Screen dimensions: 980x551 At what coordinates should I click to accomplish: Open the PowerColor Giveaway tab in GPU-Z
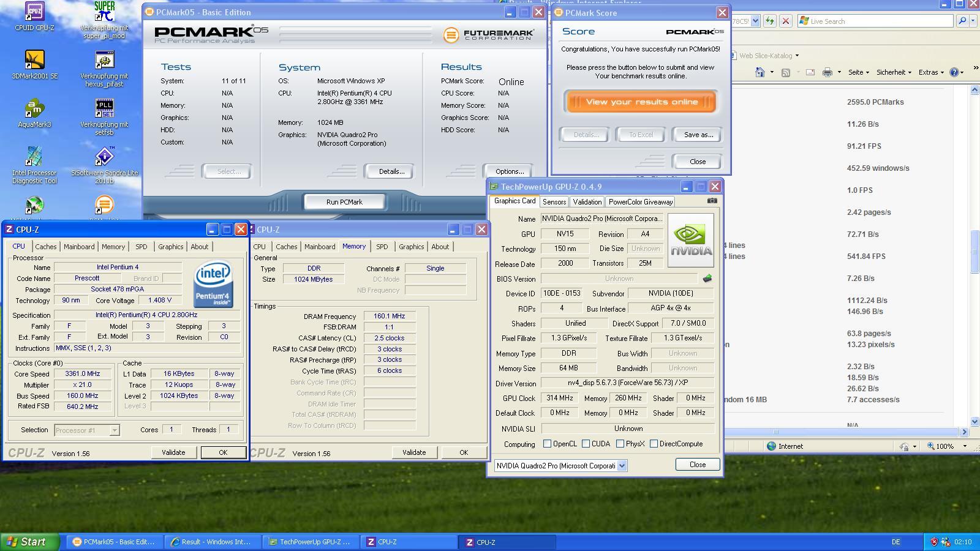click(x=641, y=201)
